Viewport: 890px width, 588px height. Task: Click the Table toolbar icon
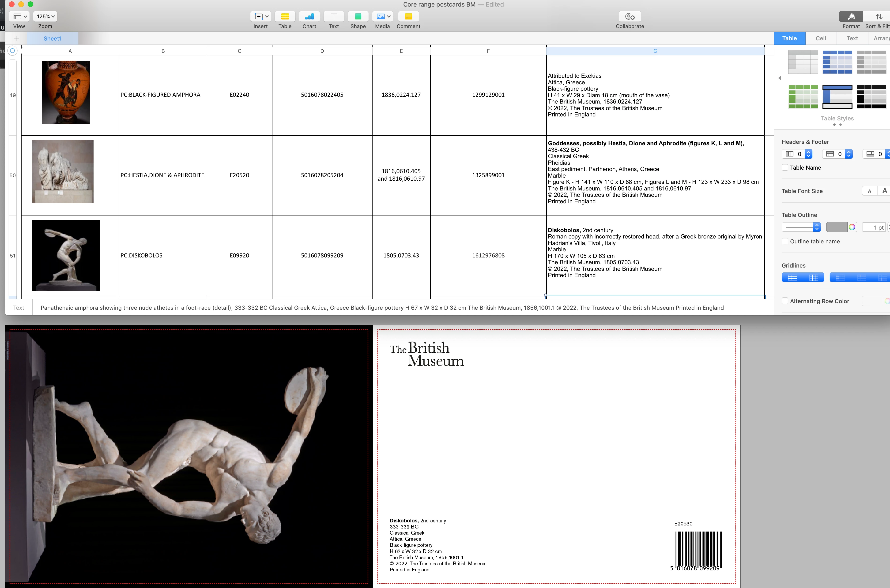[285, 16]
